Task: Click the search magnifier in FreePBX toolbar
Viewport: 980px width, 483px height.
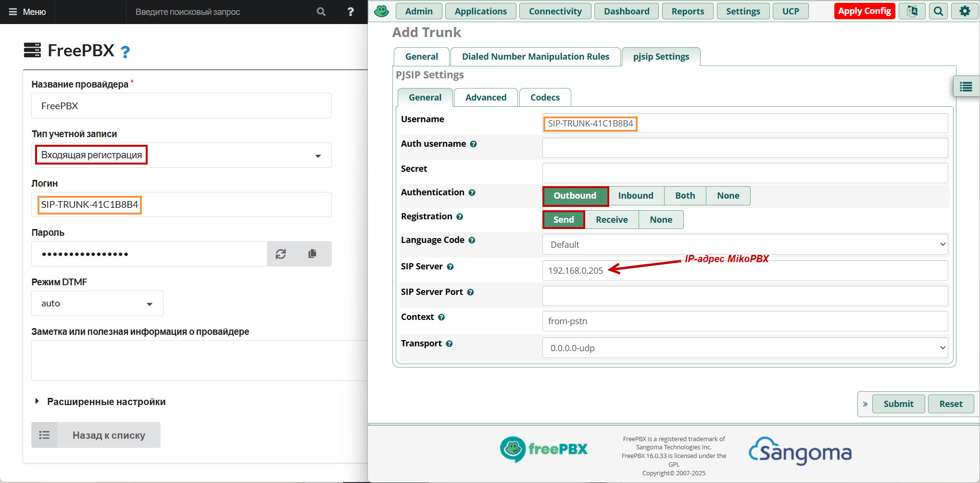Action: tap(938, 11)
